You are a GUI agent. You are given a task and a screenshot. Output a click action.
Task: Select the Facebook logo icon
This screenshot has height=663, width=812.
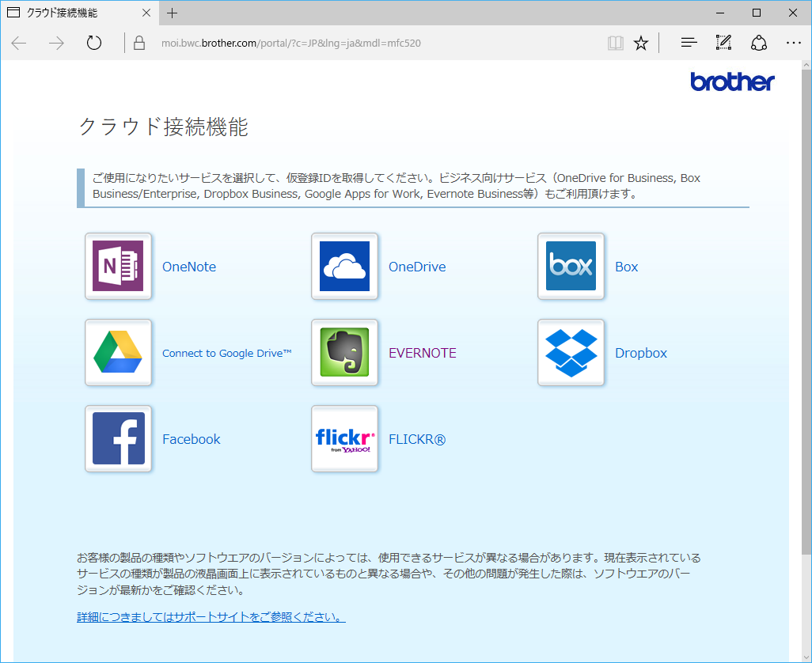coord(118,439)
